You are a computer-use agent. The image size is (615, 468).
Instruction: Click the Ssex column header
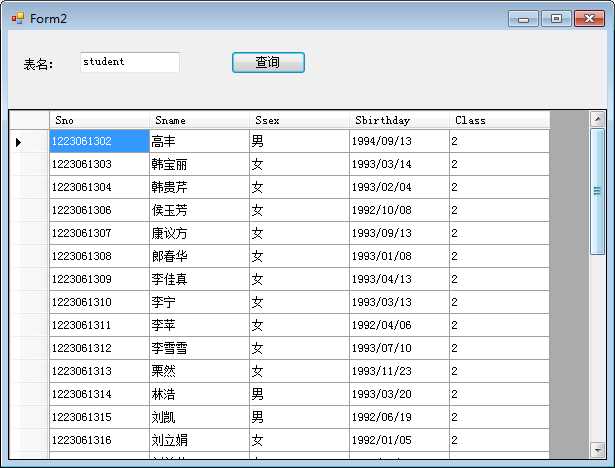pyautogui.click(x=299, y=120)
